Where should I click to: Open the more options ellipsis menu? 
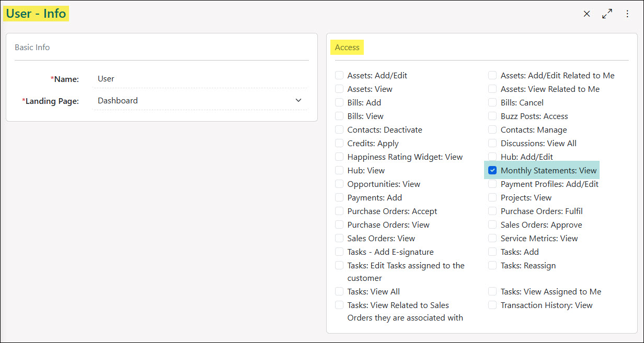click(627, 14)
